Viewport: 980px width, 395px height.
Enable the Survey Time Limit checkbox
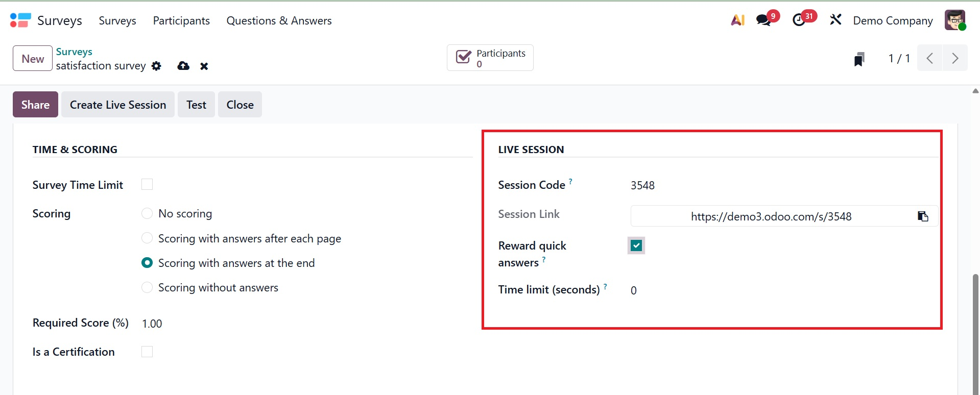coord(147,184)
